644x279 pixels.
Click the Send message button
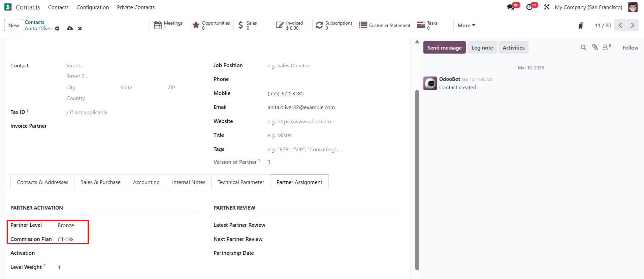[x=444, y=48]
